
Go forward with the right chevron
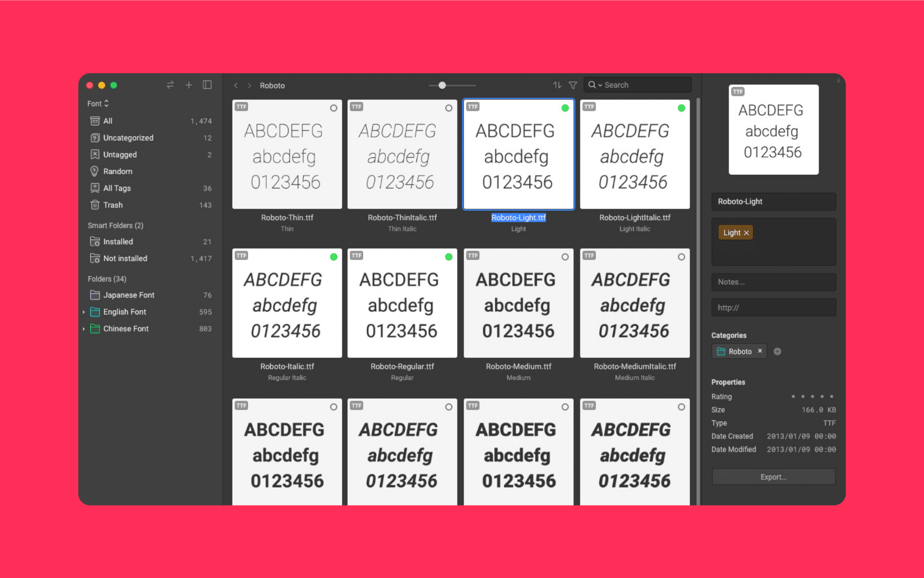[x=249, y=85]
